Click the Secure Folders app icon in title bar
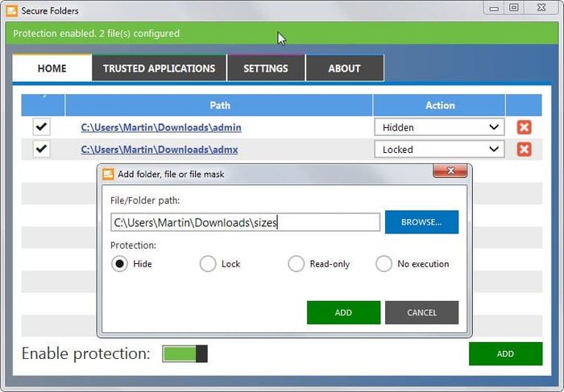 (11, 10)
